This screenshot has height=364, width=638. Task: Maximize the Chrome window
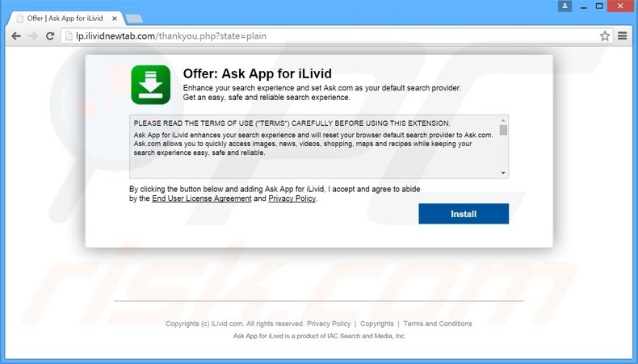(x=599, y=6)
